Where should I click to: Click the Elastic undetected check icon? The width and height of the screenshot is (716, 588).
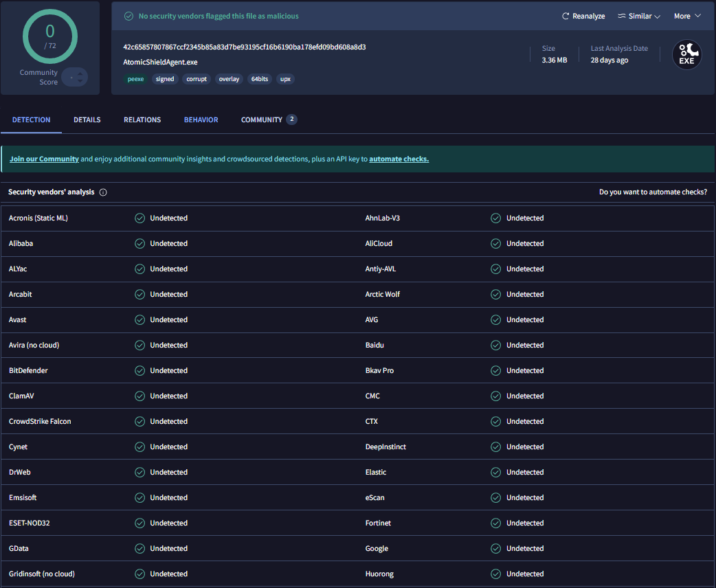(x=496, y=473)
